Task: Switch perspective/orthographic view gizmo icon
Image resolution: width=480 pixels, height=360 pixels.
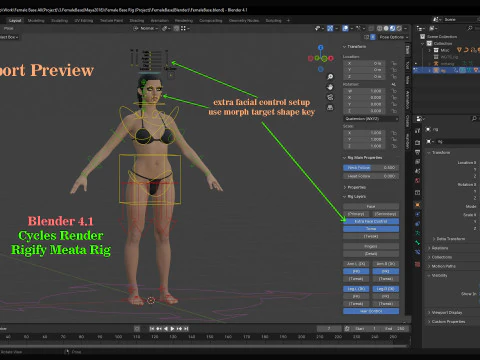Action: (x=330, y=108)
